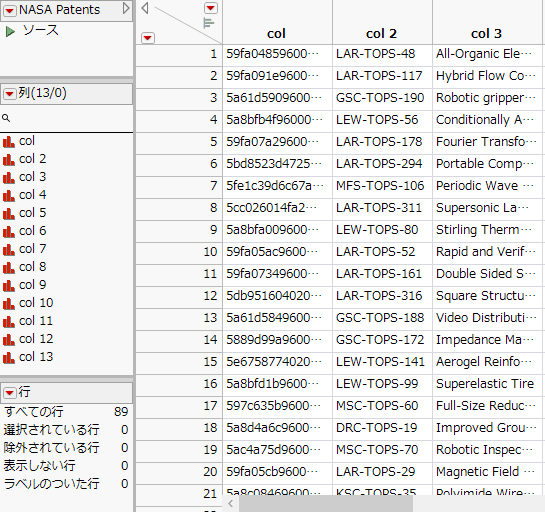545x512 pixels.
Task: Click 選択されている行 entry
Action: (66, 430)
